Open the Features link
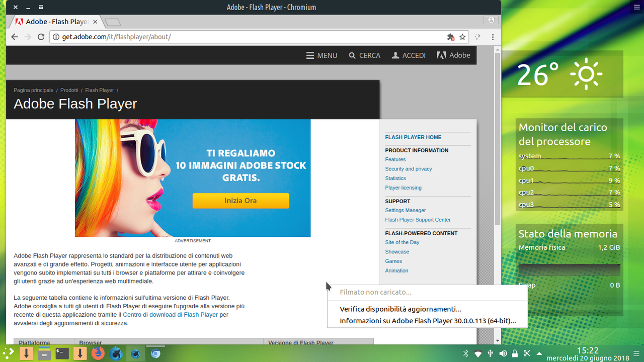 click(x=395, y=159)
